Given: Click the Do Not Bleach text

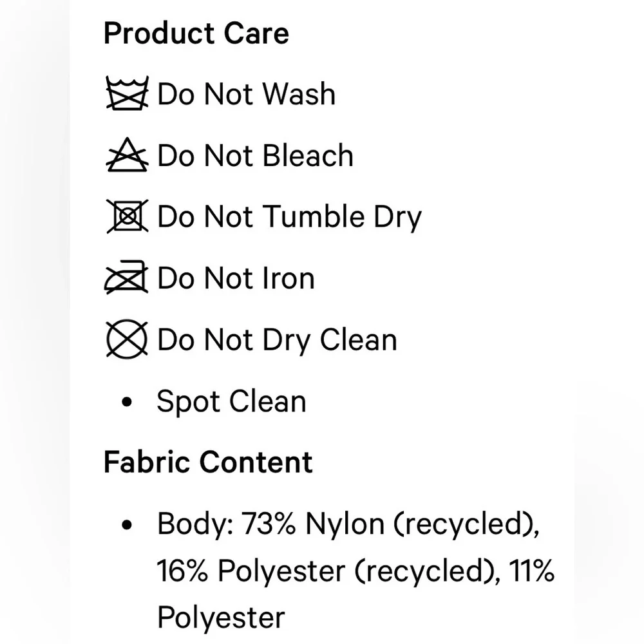Looking at the screenshot, I should point(256,156).
